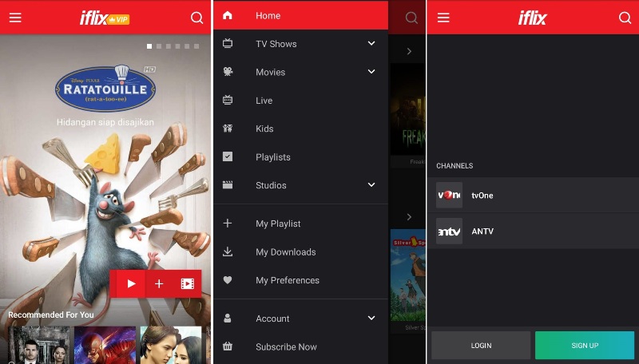639x364 pixels.
Task: Tap search icon beside iflix VIP logo
Action: [x=196, y=18]
